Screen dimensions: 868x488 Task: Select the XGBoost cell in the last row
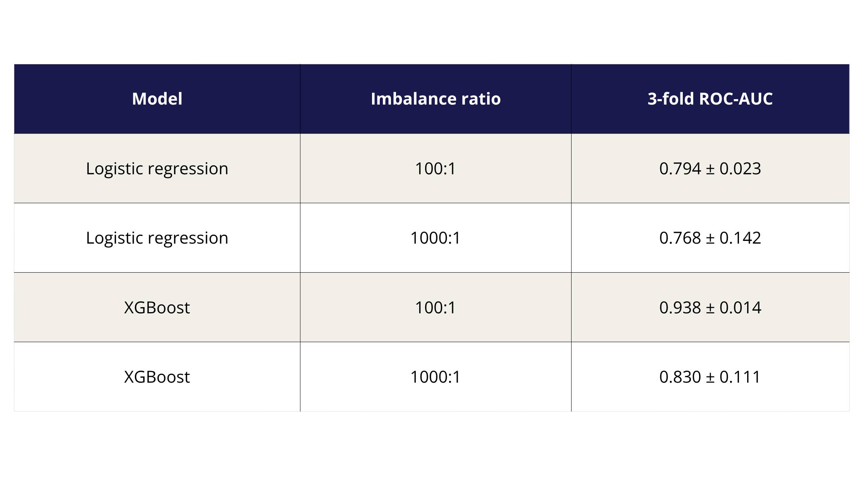point(157,376)
